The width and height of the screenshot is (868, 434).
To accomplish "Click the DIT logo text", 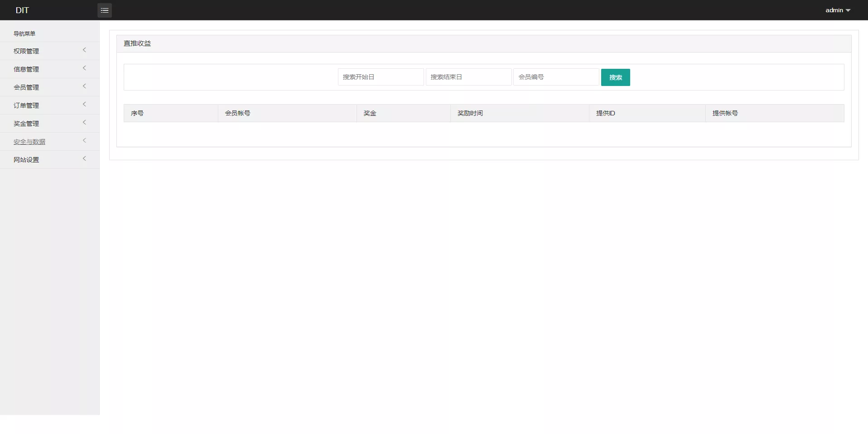I will point(22,10).
